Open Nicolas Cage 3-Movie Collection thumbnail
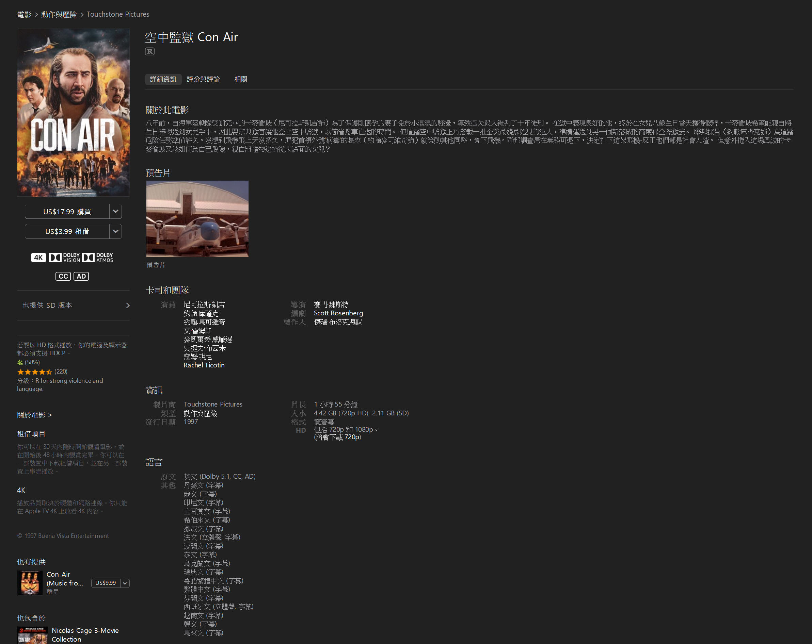 point(32,635)
